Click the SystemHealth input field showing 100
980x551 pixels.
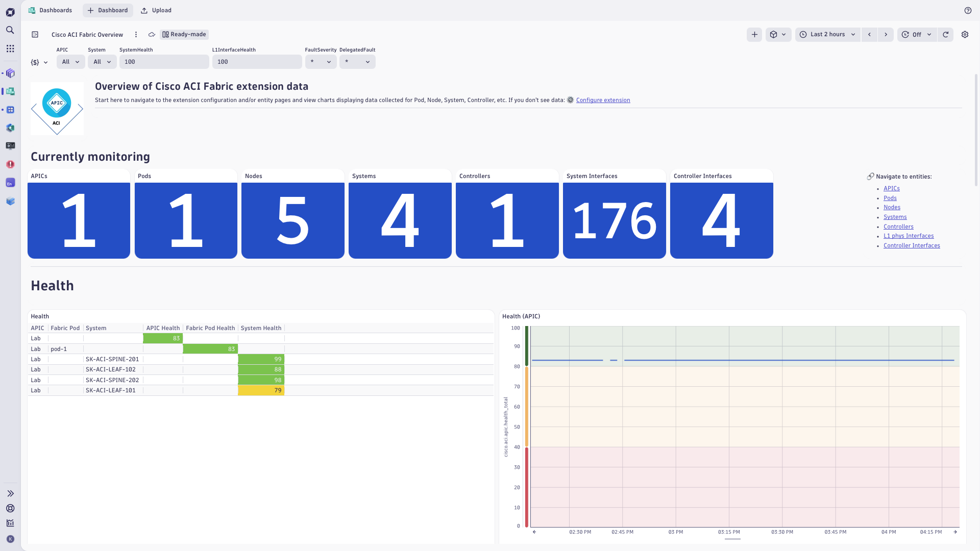163,61
